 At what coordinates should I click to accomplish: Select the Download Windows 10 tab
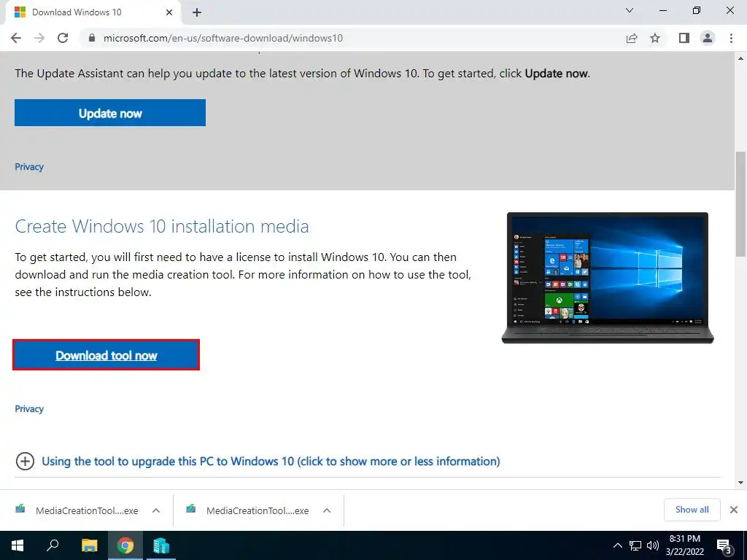93,12
